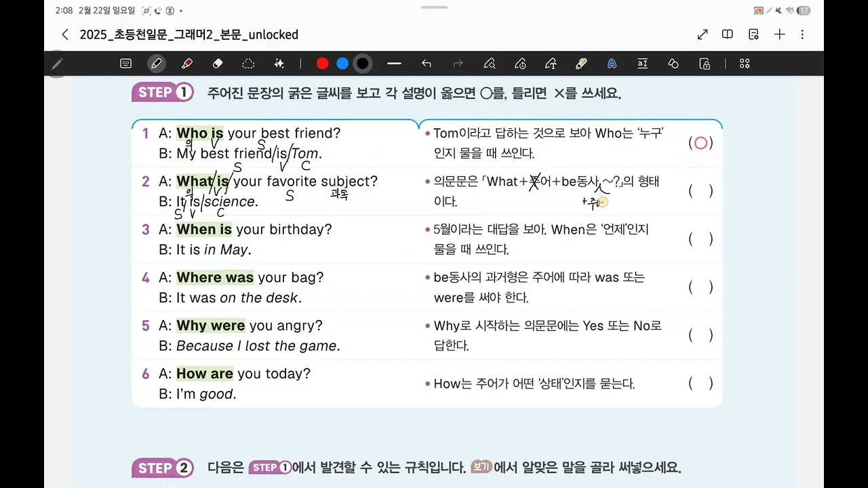Expand to full screen view
This screenshot has height=488, width=868.
pos(703,35)
